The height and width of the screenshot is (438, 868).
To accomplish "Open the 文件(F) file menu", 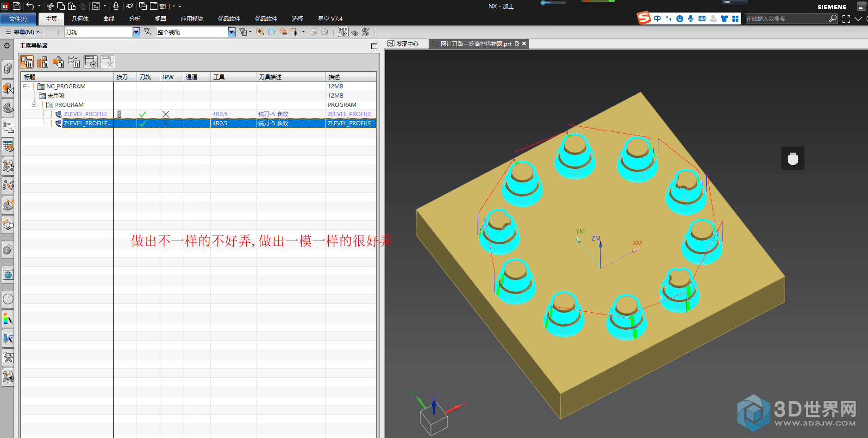I will pyautogui.click(x=18, y=19).
